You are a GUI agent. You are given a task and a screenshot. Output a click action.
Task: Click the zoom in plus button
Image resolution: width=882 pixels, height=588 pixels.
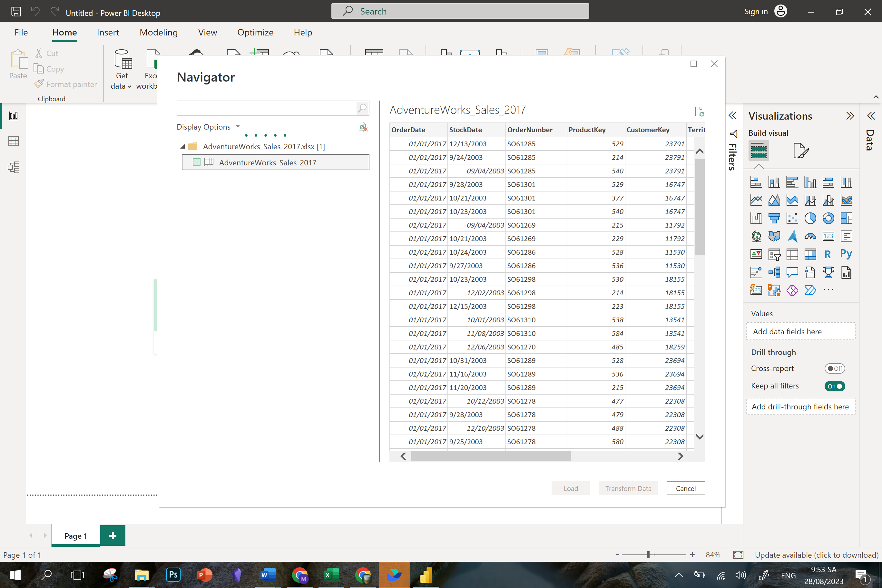tap(692, 554)
